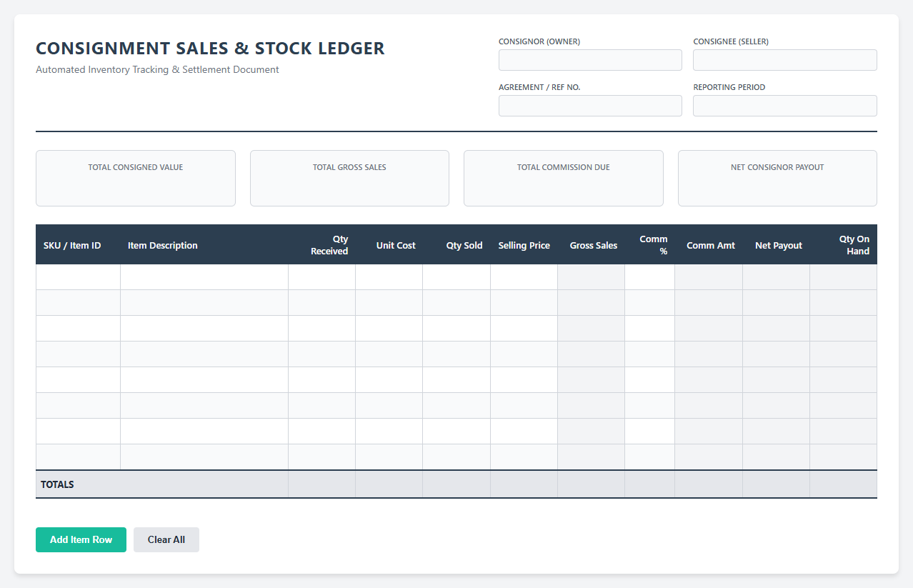Click the Unit Cost column header
Image resolution: width=913 pixels, height=588 pixels.
pos(389,245)
